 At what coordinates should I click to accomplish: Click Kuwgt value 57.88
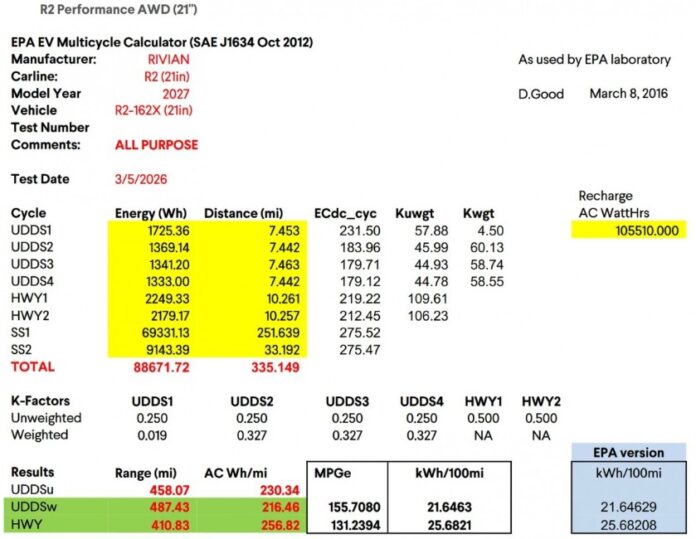(x=431, y=231)
